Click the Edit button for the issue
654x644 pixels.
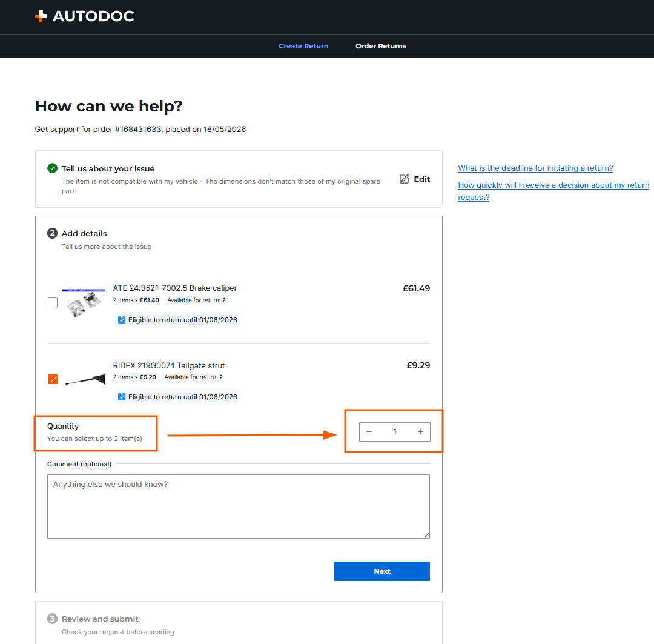[x=415, y=179]
